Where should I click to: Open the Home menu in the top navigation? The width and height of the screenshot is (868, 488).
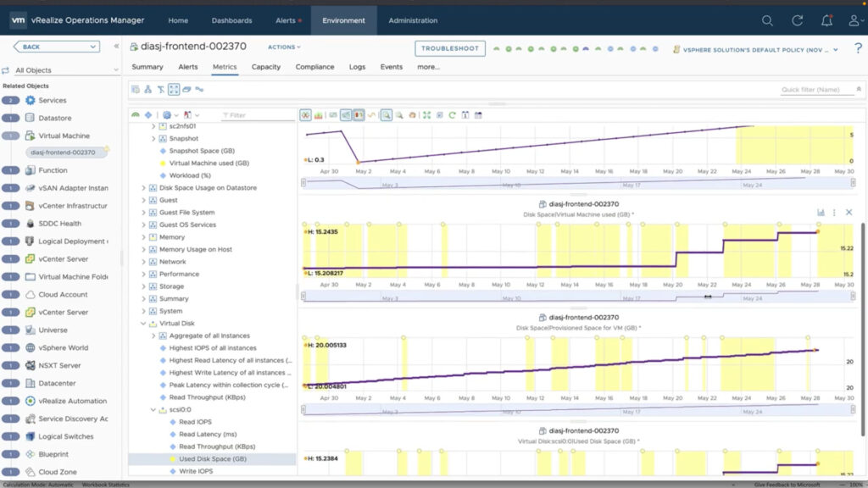point(178,20)
